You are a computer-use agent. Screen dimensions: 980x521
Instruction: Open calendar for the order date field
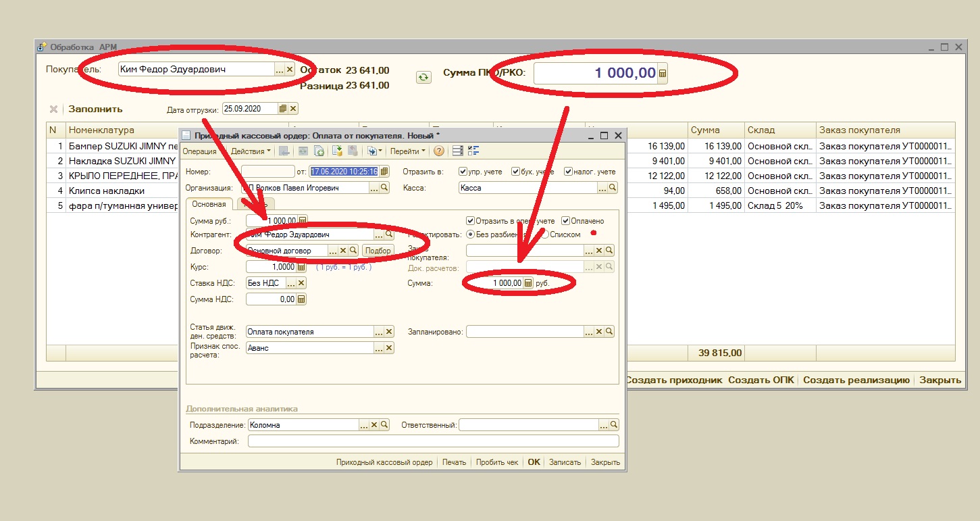tap(384, 172)
